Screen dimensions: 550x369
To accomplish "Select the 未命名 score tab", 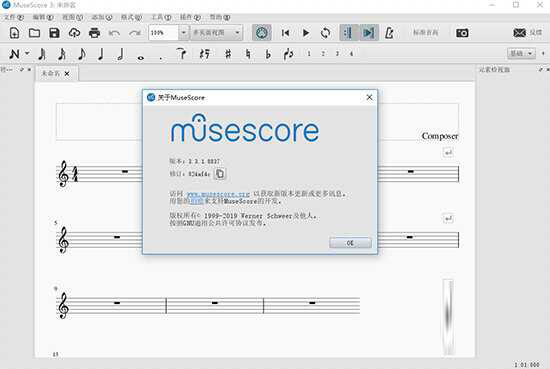I will point(51,73).
